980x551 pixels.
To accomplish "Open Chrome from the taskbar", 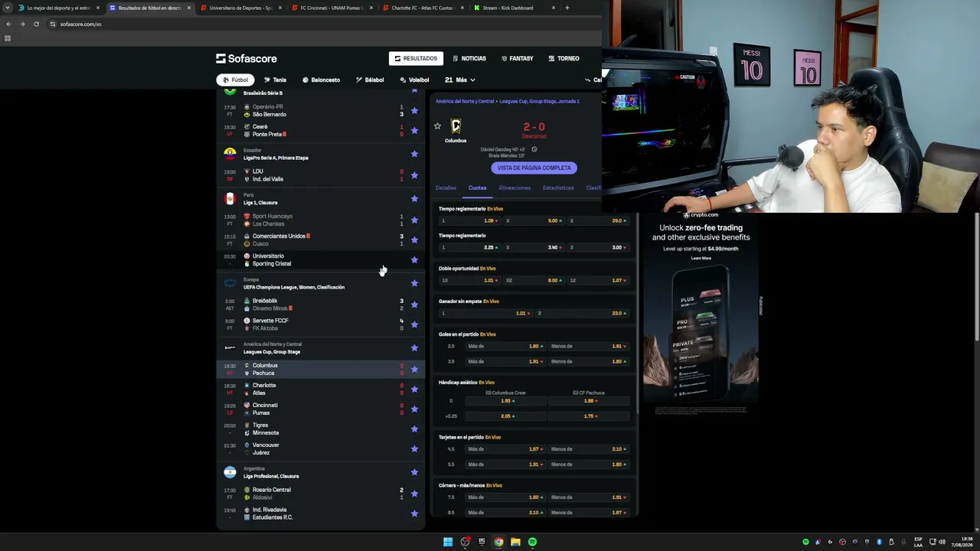I will pos(498,542).
